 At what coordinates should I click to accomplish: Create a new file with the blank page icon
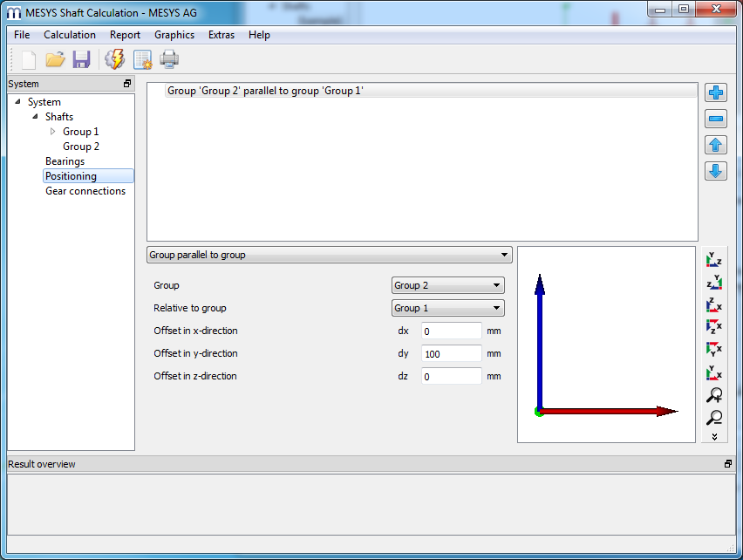[x=29, y=59]
